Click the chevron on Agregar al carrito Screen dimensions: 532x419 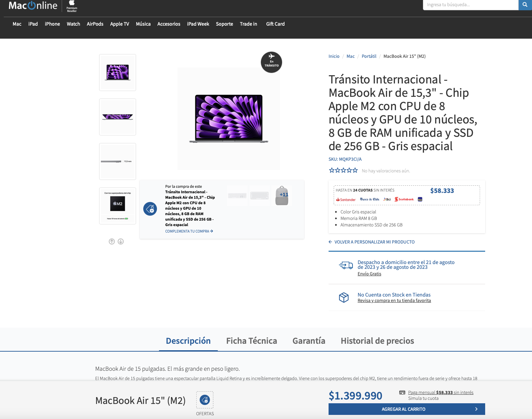[x=476, y=409]
